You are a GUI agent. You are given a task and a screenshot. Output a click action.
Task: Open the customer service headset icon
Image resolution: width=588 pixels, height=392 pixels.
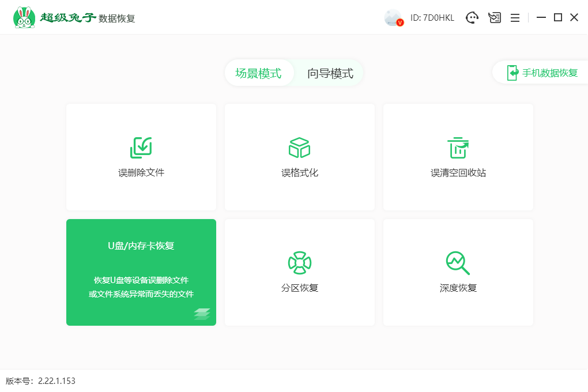(472, 18)
